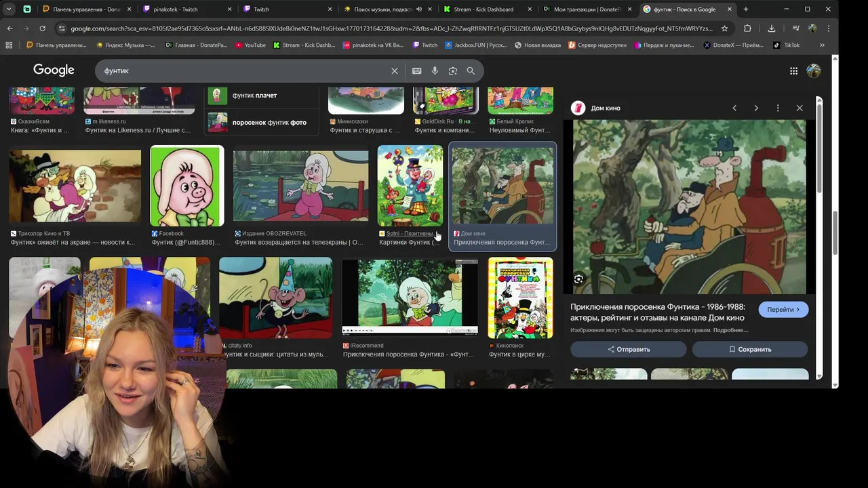868x488 pixels.
Task: Bookmark this page with star icon
Action: pos(724,28)
